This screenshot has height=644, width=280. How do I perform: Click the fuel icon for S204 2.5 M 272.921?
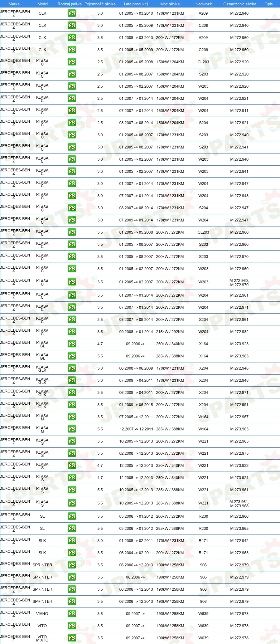72,123
